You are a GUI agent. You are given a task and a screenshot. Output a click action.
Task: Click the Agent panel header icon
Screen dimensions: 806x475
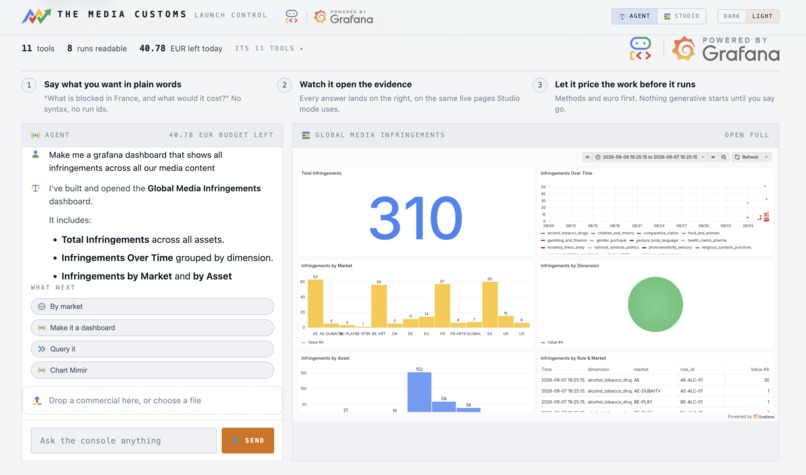[x=35, y=135]
